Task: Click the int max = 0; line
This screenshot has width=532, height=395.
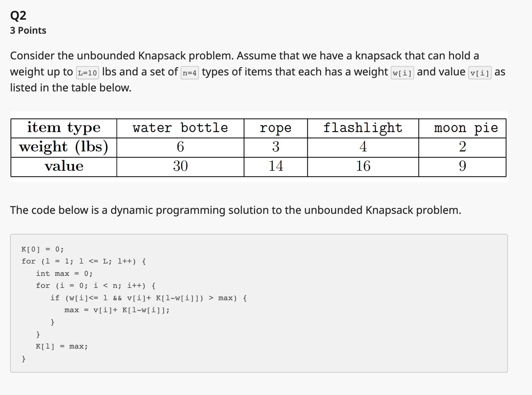Action: (64, 274)
